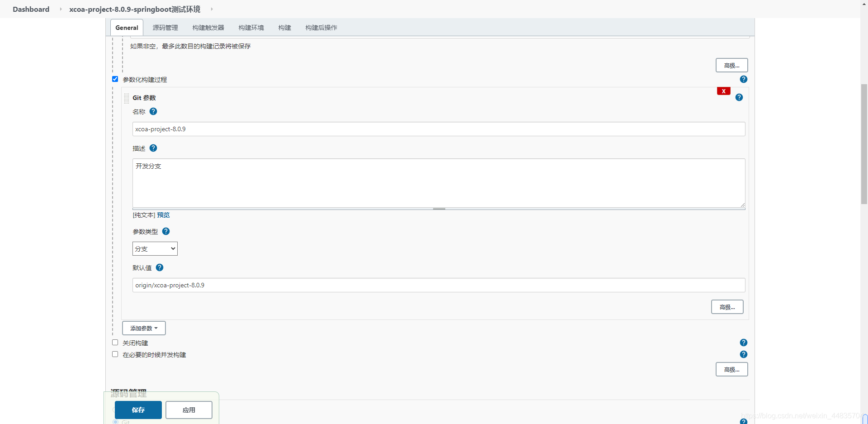Open 预览 link under description

point(163,215)
